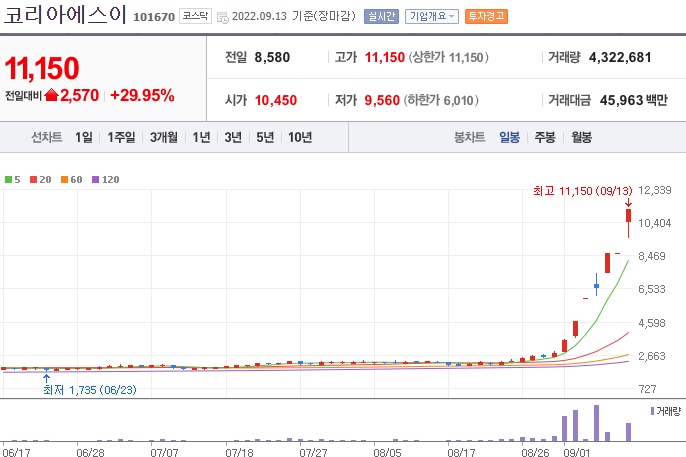Screen dimensions: 686x457
Task: Select the 1주일 line chart tab
Action: click(x=121, y=137)
